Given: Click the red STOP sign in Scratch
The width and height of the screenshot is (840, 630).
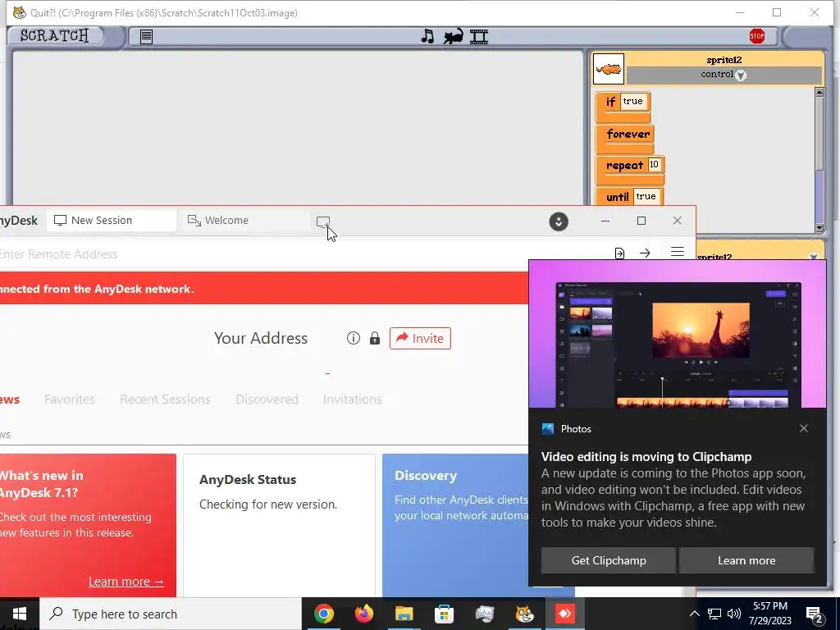Looking at the screenshot, I should [x=757, y=36].
